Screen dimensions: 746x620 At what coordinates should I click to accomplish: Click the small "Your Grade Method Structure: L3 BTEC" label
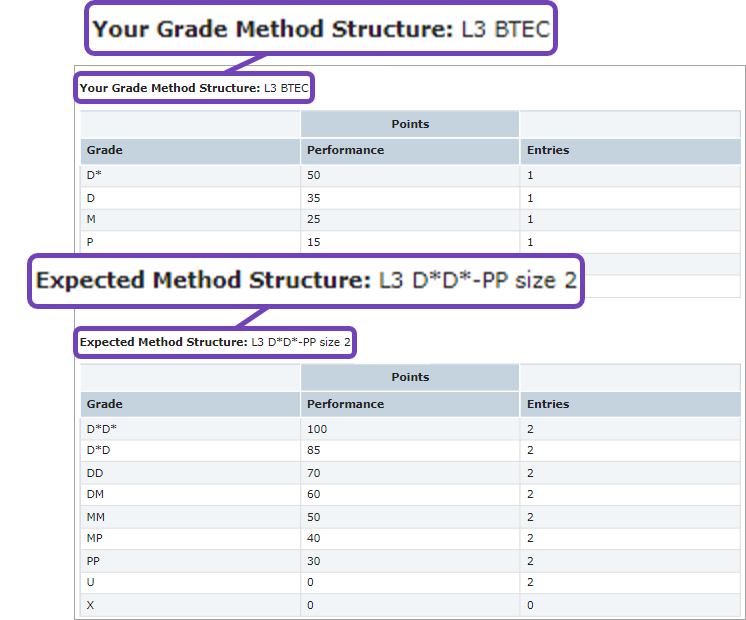[x=195, y=88]
